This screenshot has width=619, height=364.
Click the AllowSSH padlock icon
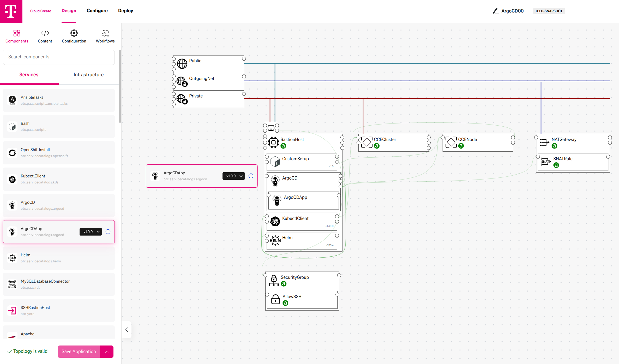click(275, 299)
